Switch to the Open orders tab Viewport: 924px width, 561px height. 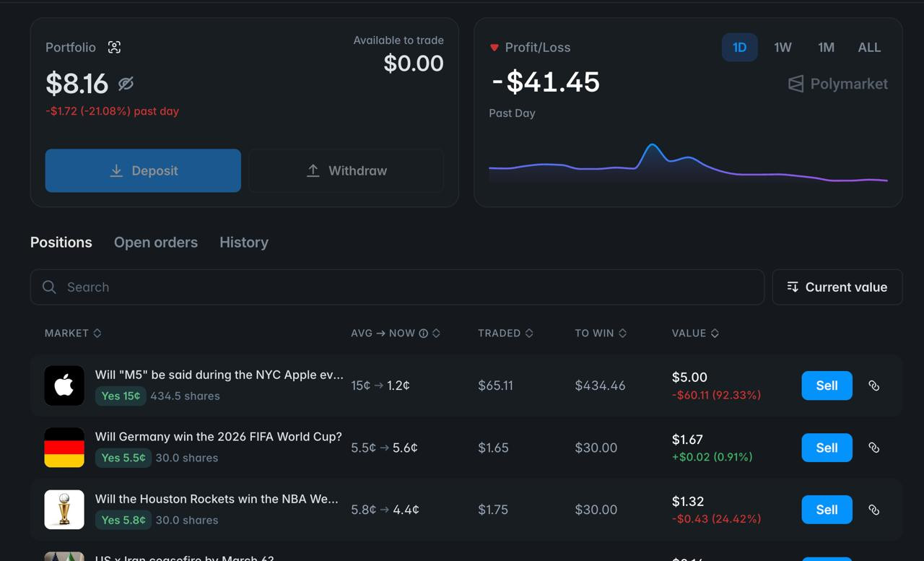[156, 243]
